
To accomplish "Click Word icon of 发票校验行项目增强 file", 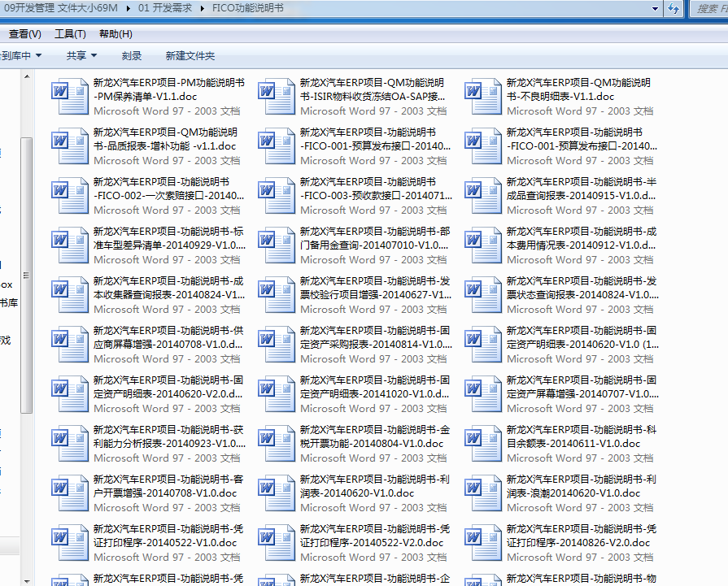I will click(277, 295).
